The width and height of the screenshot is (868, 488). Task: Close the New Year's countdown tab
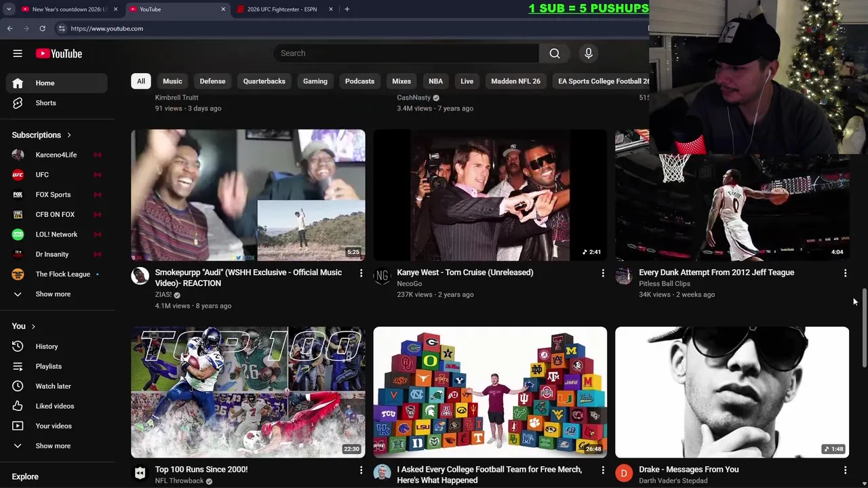coord(115,9)
